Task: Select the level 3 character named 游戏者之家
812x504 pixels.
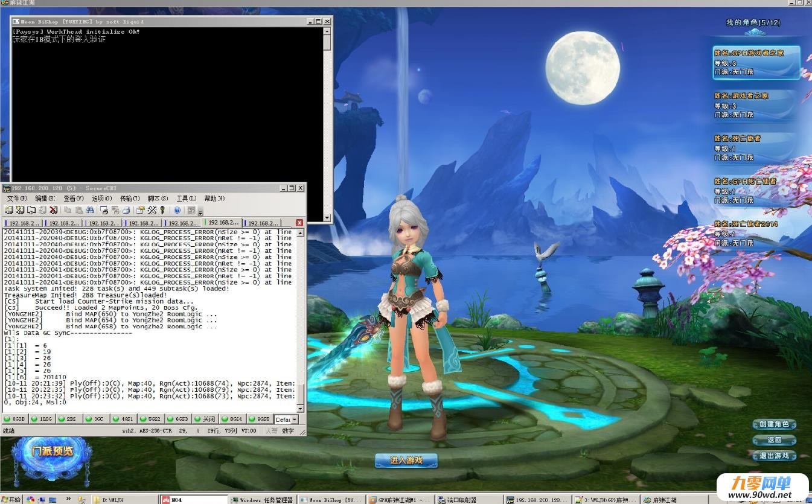Action: coord(756,105)
